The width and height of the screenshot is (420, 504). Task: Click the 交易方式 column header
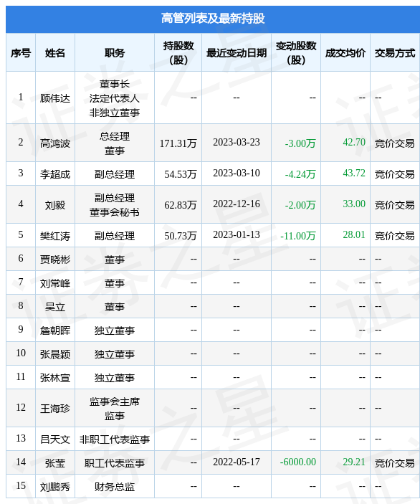pyautogui.click(x=395, y=53)
